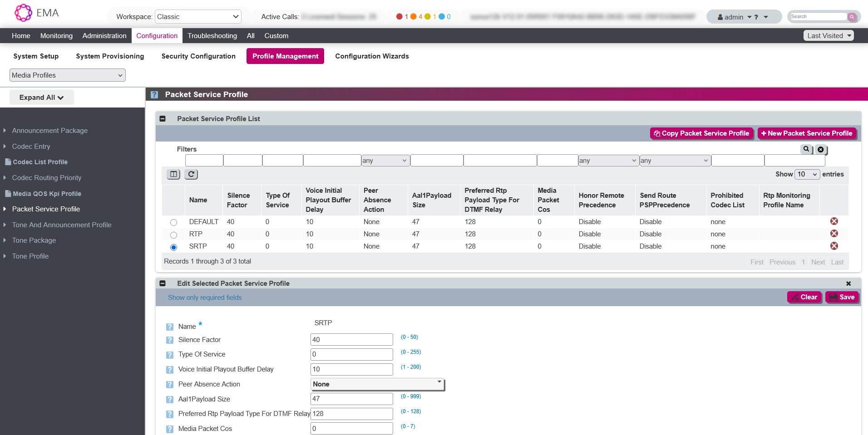Click the New Packet Service Profile button
This screenshot has width=868, height=435.
[806, 133]
